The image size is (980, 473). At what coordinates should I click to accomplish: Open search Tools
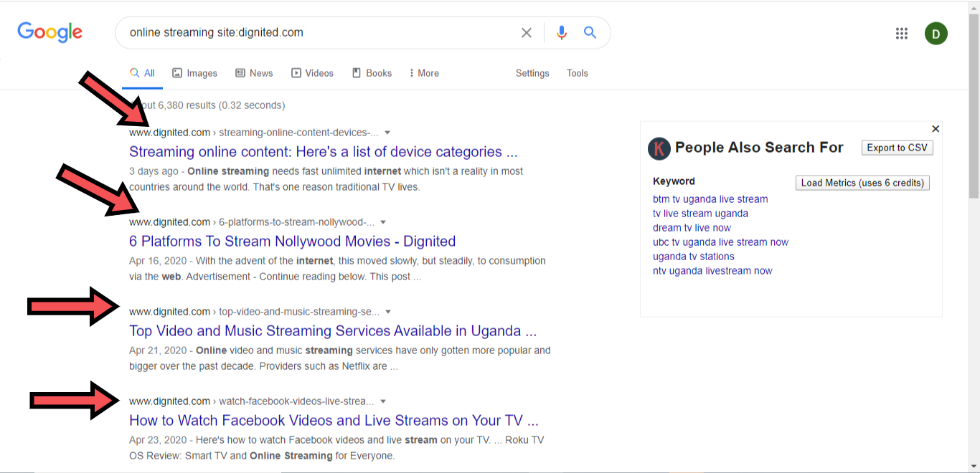(578, 73)
